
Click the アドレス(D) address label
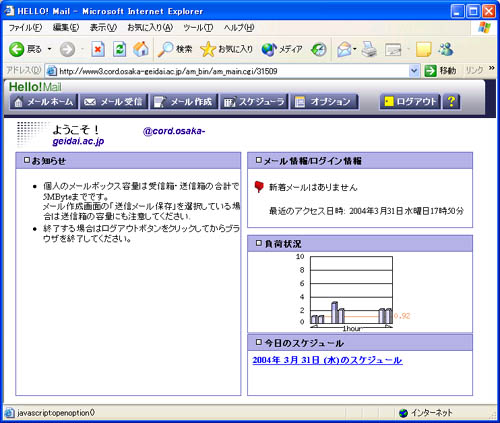[24, 70]
